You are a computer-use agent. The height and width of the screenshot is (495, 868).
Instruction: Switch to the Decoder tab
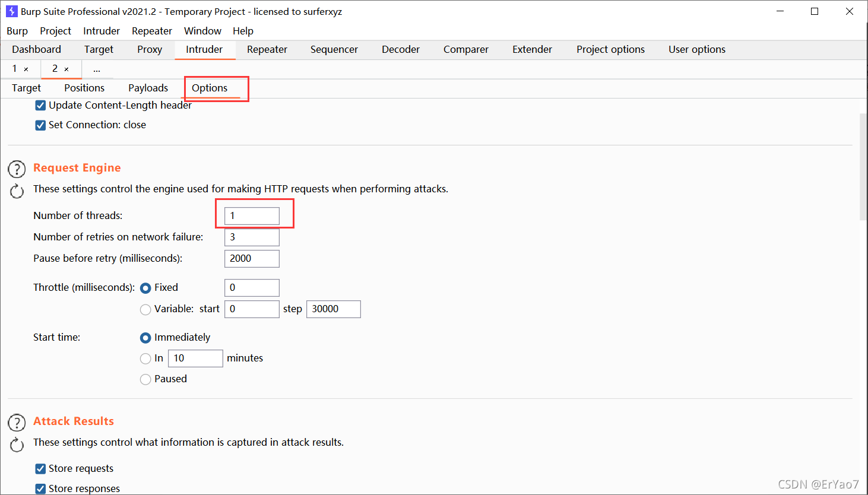tap(401, 50)
